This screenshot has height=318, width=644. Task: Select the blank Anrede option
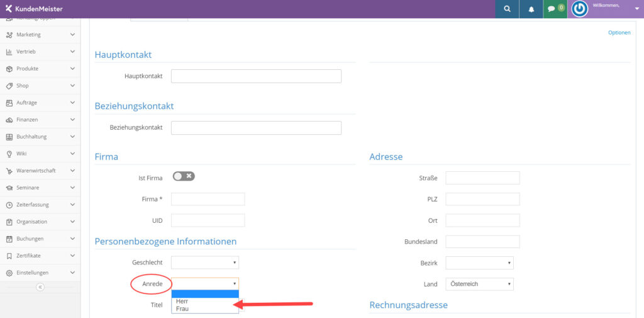pyautogui.click(x=205, y=293)
